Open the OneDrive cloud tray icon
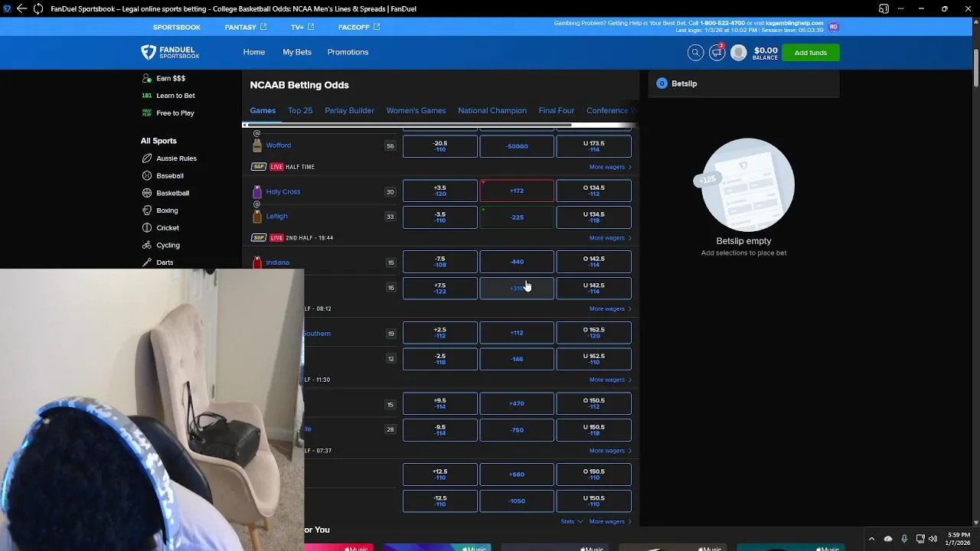This screenshot has width=980, height=551. click(x=888, y=539)
